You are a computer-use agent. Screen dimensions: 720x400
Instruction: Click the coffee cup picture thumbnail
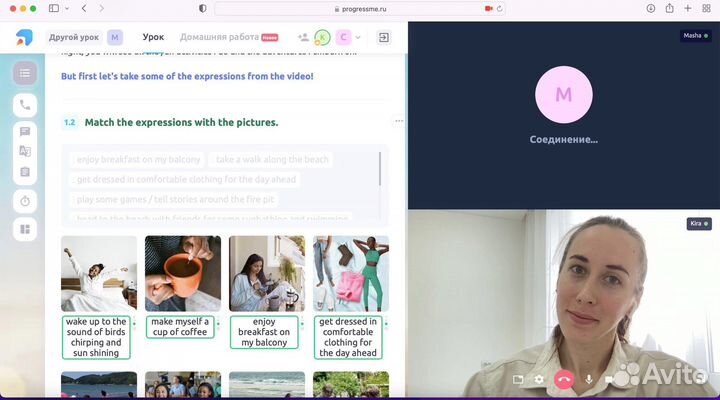click(183, 273)
